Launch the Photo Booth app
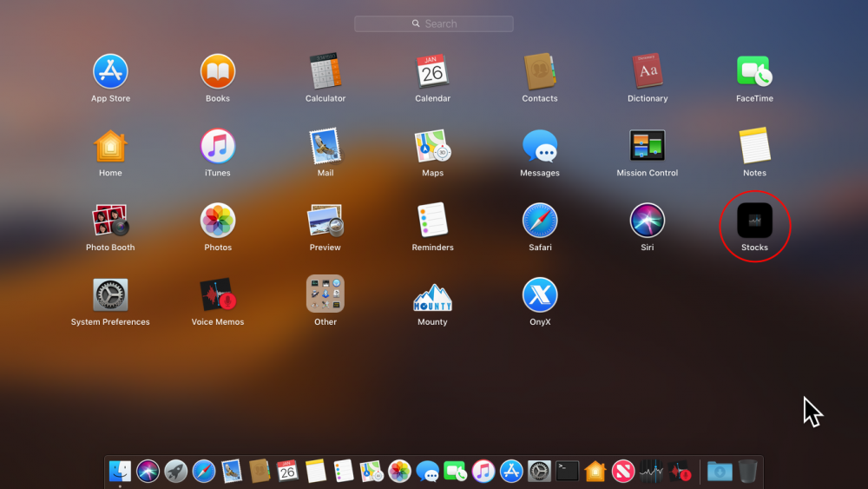 pos(110,221)
